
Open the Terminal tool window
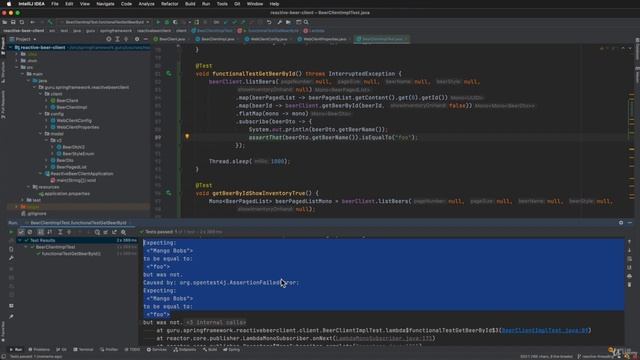click(83, 350)
